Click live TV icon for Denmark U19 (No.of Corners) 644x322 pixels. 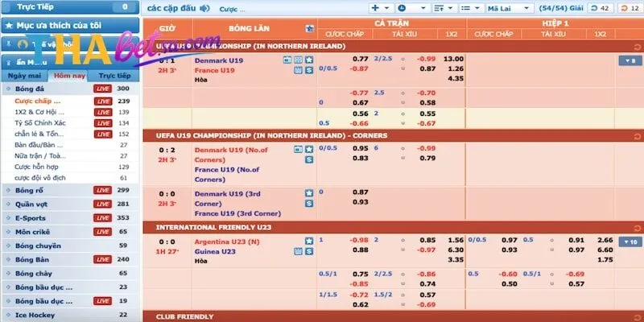tap(299, 150)
